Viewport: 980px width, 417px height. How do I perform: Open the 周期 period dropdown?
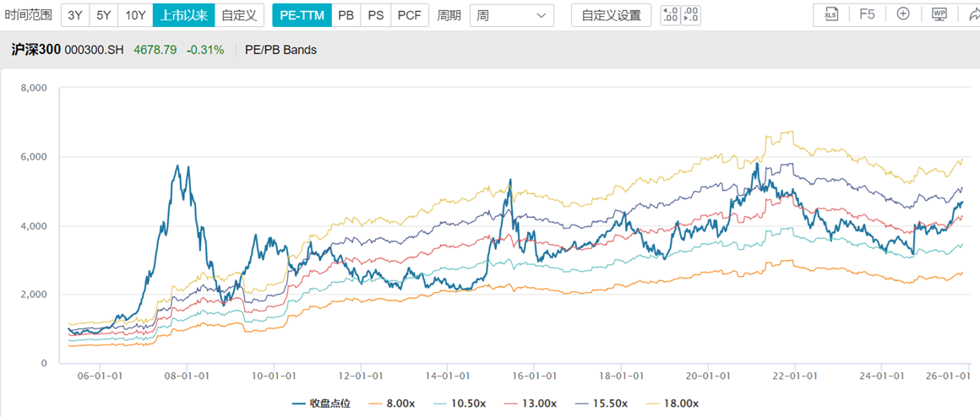click(x=511, y=15)
